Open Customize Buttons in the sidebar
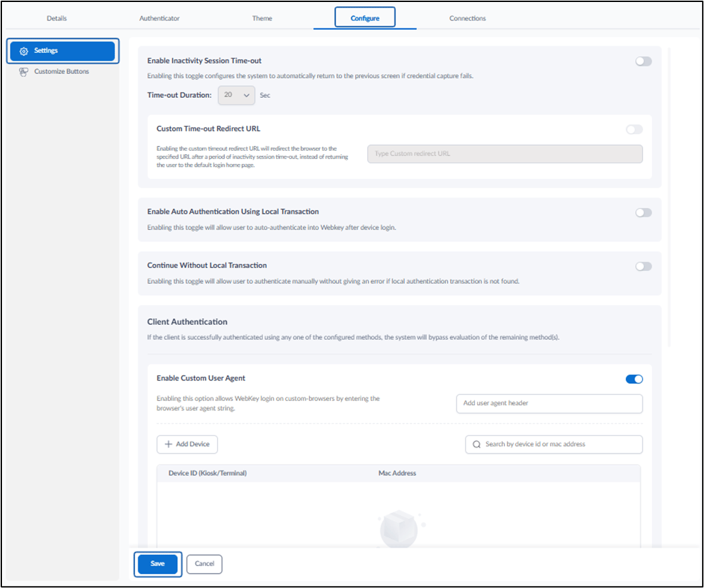704x588 pixels. click(x=63, y=71)
